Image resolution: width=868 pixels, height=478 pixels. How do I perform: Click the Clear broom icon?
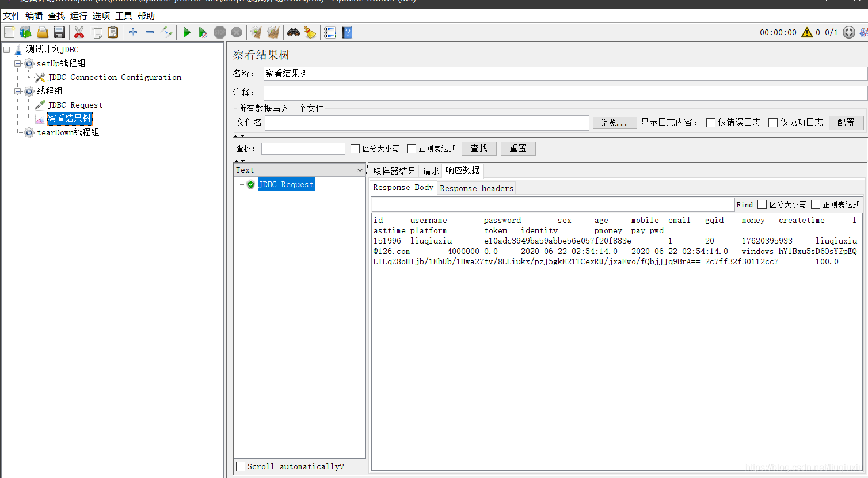[x=256, y=32]
